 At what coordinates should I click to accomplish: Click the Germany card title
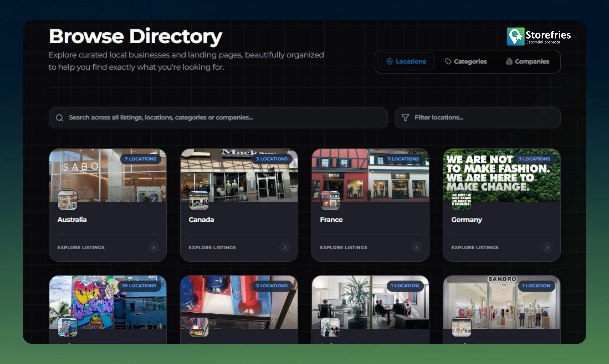pyautogui.click(x=467, y=220)
